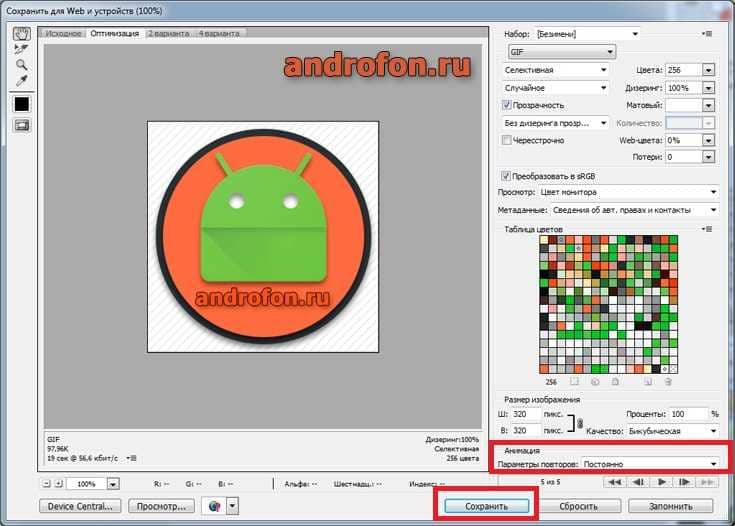The image size is (735, 526).
Task: Open optimize menu icon beside Набор
Action: coord(707,34)
